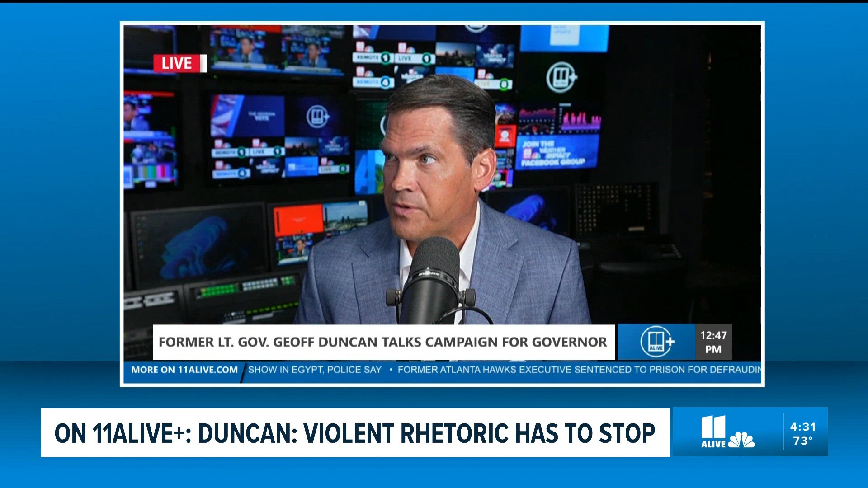Click the 11Alive NBC peacock logo
Image resolution: width=868 pixels, height=488 pixels.
point(728,432)
